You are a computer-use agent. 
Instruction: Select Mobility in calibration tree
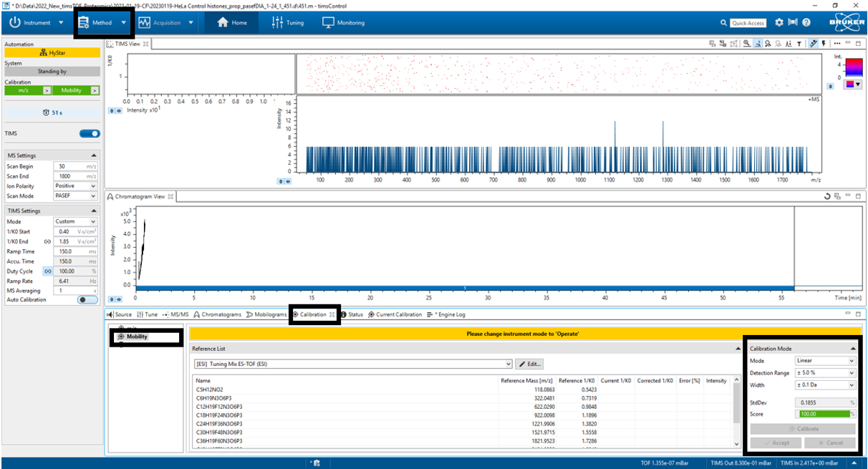tap(132, 337)
